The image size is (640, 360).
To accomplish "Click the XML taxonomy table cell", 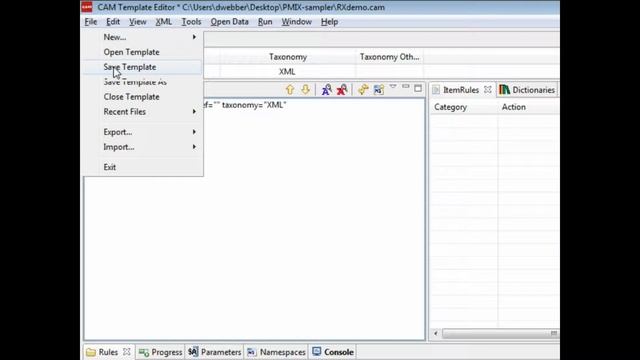I will pos(287,71).
